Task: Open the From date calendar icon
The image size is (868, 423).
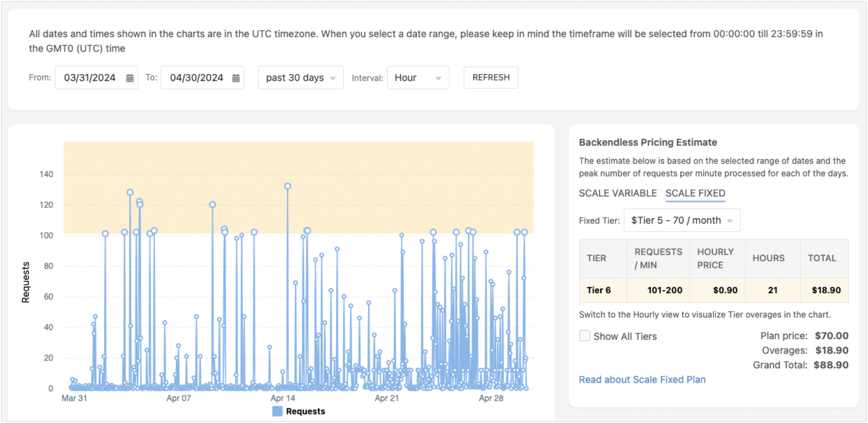Action: (130, 78)
